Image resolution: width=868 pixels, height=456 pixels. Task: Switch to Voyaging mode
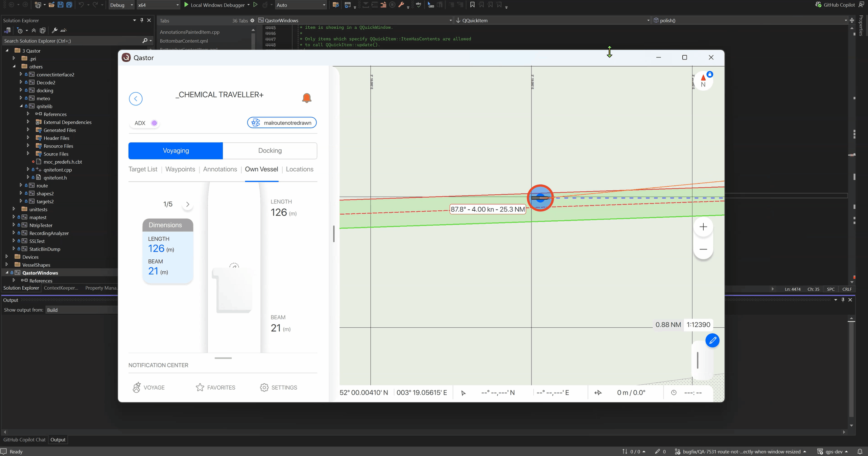click(x=176, y=151)
